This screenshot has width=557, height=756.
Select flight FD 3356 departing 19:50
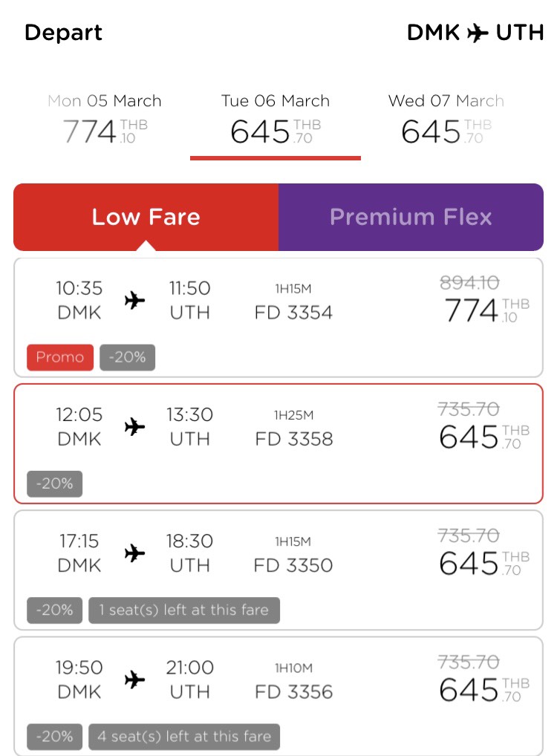[278, 696]
